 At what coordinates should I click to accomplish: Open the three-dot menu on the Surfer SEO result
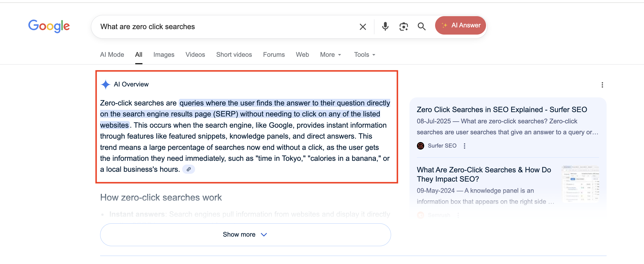pyautogui.click(x=464, y=146)
